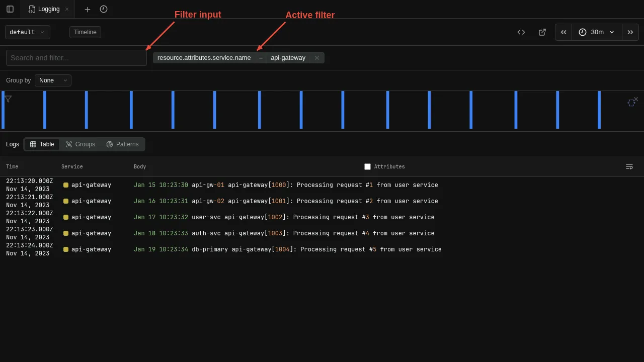Open history clock icon in tab bar

(x=104, y=9)
